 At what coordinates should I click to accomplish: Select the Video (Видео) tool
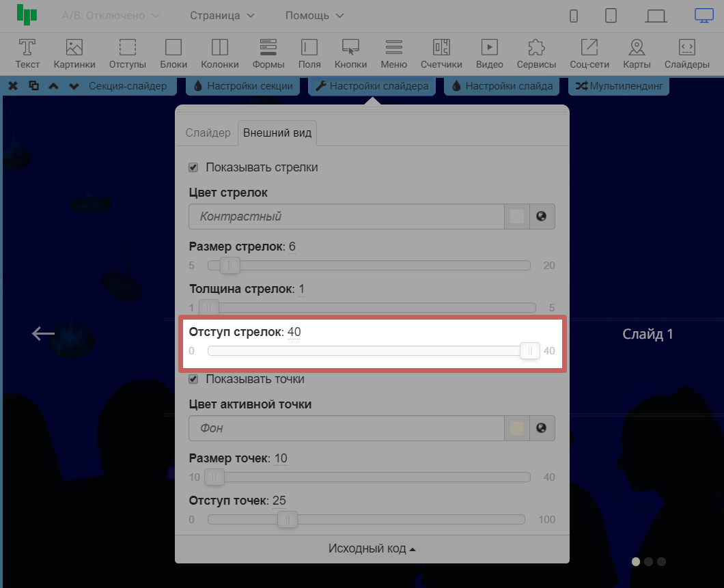489,53
